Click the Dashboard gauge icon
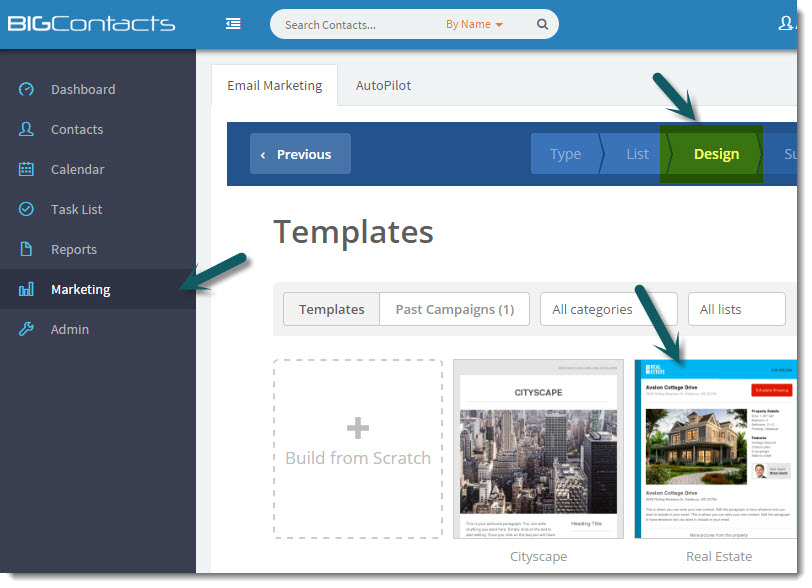 pos(26,89)
